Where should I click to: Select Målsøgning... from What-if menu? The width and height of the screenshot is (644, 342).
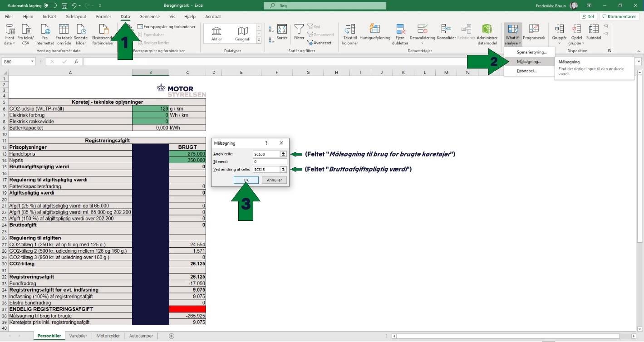[x=529, y=62]
